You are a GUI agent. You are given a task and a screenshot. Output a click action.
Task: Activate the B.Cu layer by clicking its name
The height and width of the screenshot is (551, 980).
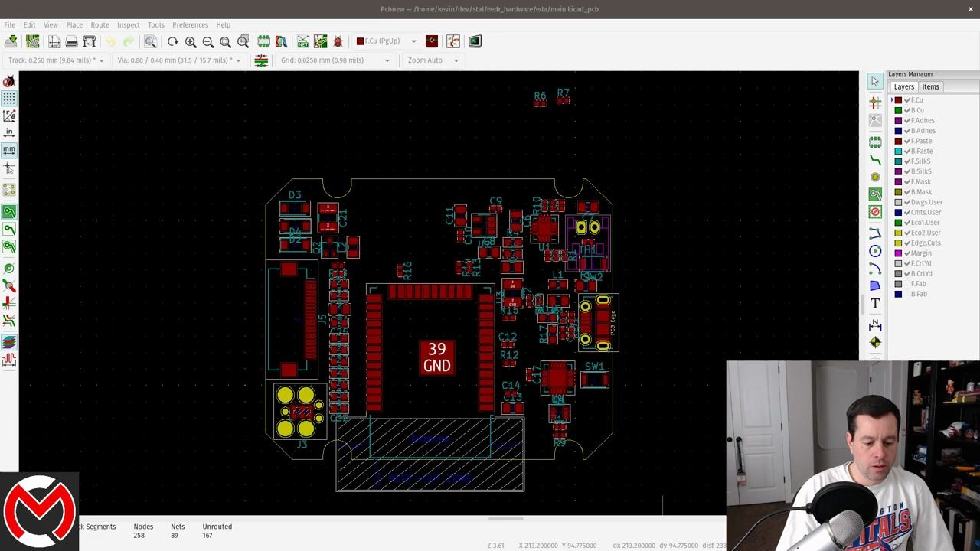919,110
